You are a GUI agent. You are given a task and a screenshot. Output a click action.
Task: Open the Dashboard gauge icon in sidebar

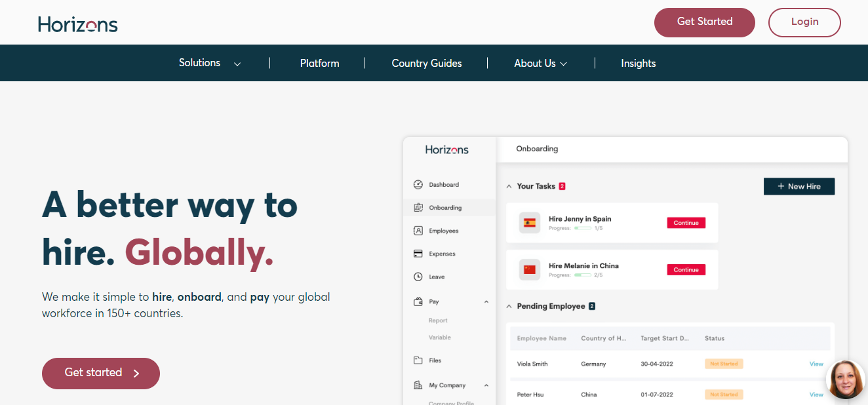click(x=418, y=185)
